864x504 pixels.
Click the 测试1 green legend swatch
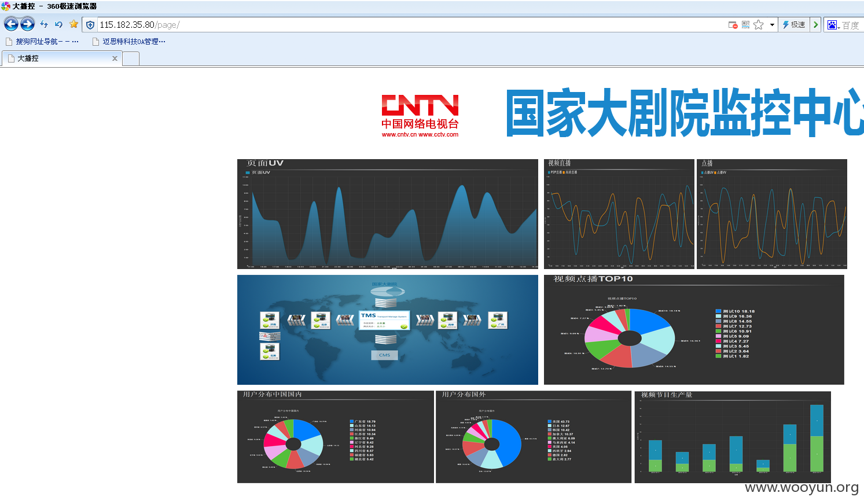pyautogui.click(x=718, y=356)
